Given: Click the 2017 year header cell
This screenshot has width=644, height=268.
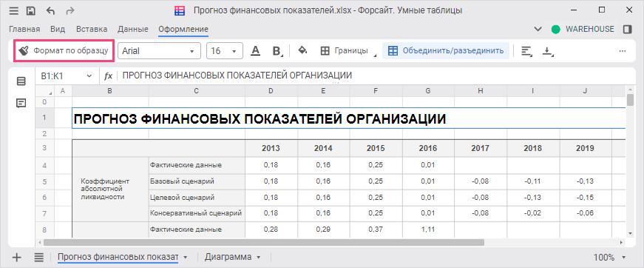Looking at the screenshot, I should point(481,148).
